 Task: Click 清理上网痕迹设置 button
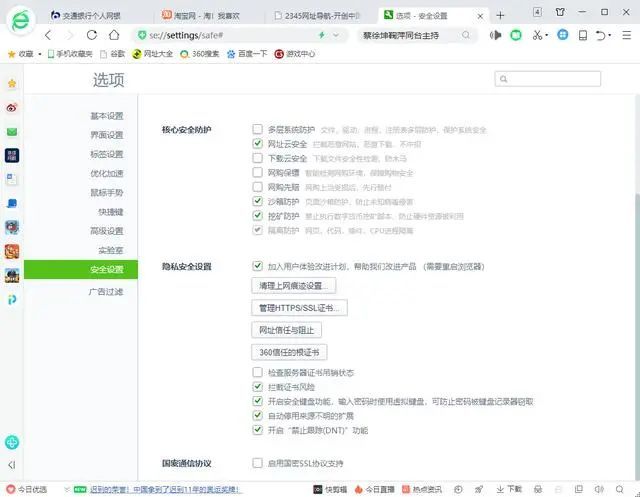[293, 286]
